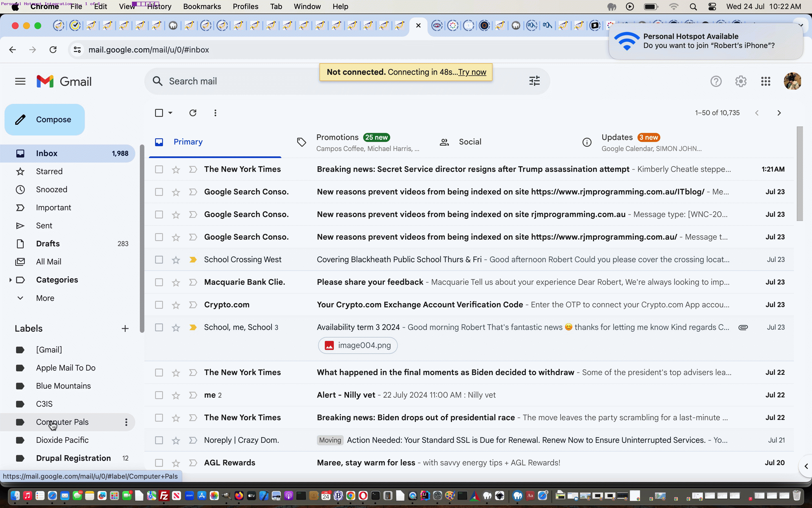Click the message list vertical scrollbar
Screen dimensions: 812x508
800,174
